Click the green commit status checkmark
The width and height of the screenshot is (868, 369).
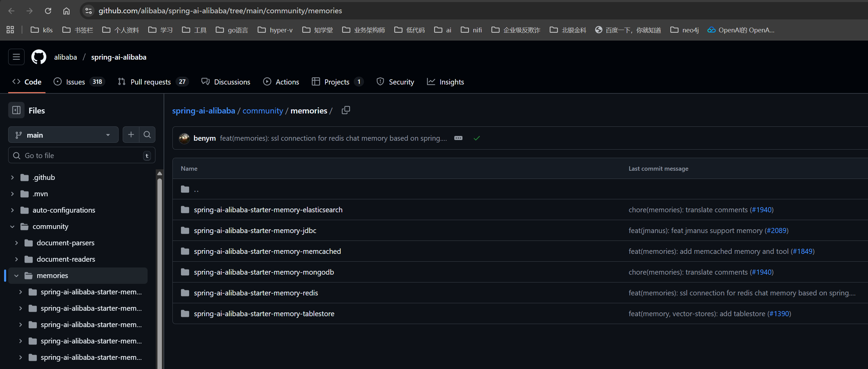coord(477,138)
